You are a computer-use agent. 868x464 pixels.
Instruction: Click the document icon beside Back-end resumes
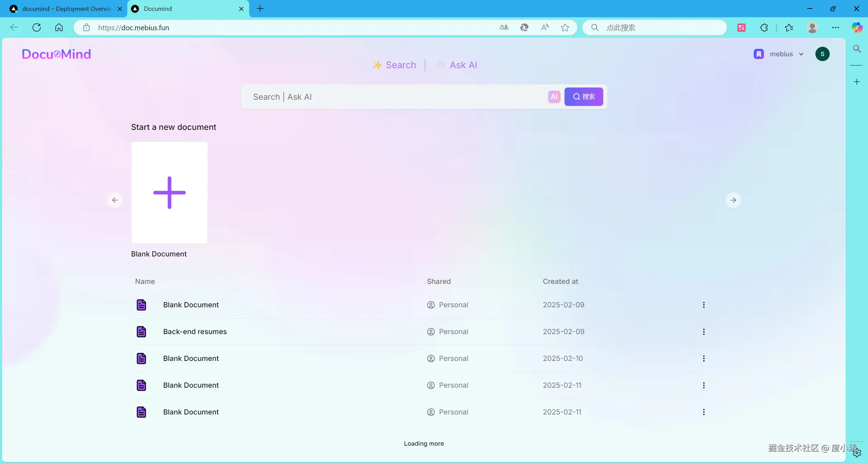(141, 332)
